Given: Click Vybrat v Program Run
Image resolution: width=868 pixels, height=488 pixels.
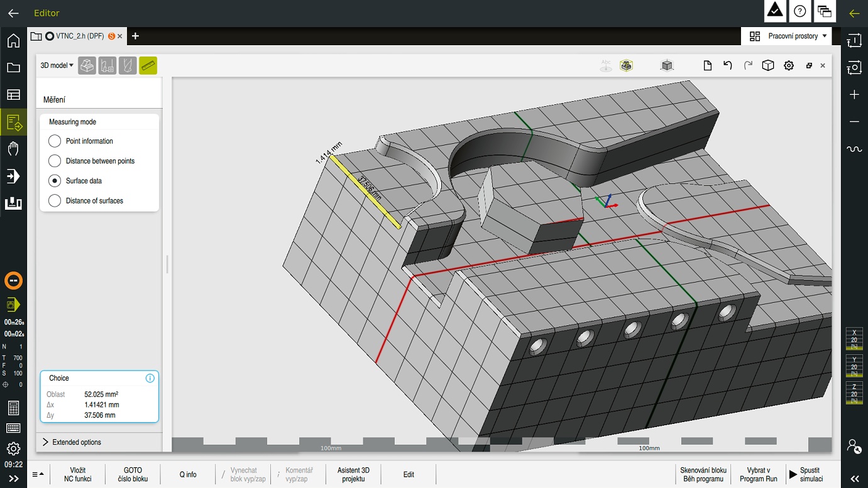Looking at the screenshot, I should pos(759,474).
